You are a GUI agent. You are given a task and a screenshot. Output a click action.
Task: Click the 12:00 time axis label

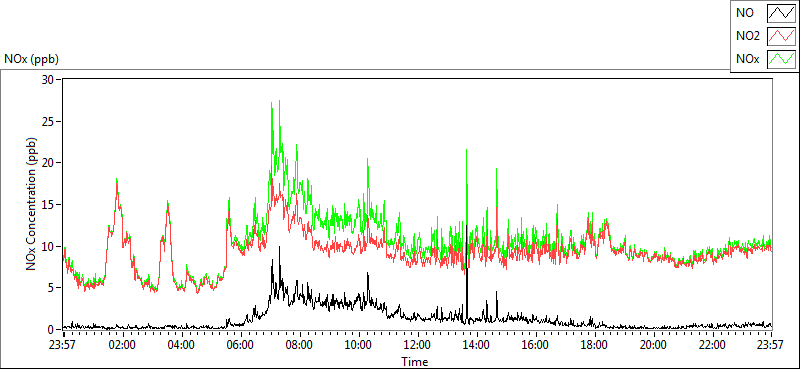pyautogui.click(x=418, y=344)
